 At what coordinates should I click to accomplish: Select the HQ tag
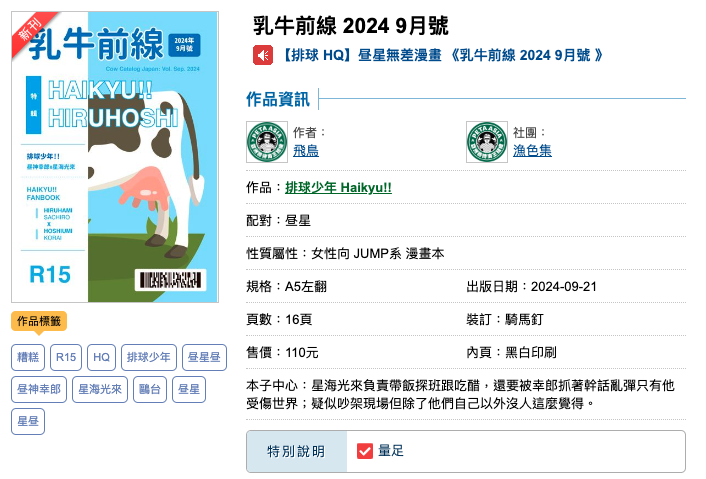[x=101, y=357]
